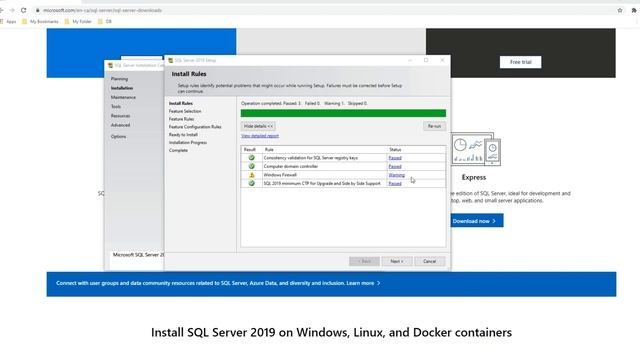Viewport: 640px width, 360px height.
Task: Click the Rule column header
Action: click(269, 150)
